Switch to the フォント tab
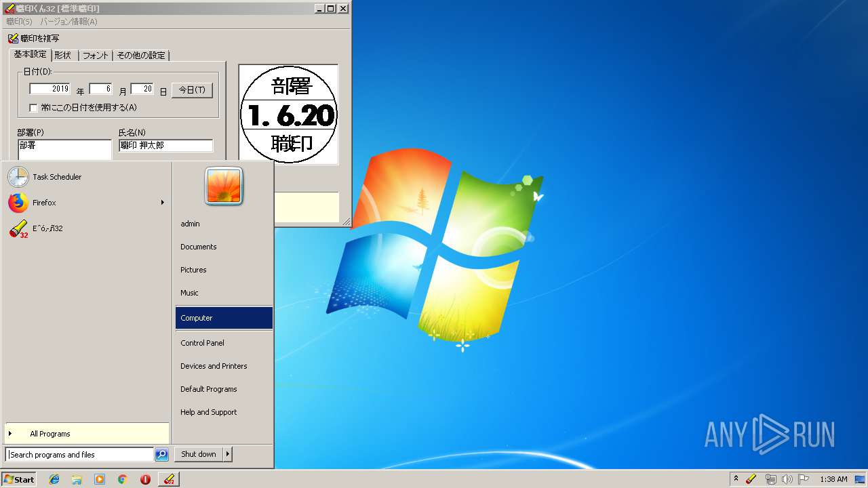 click(96, 56)
